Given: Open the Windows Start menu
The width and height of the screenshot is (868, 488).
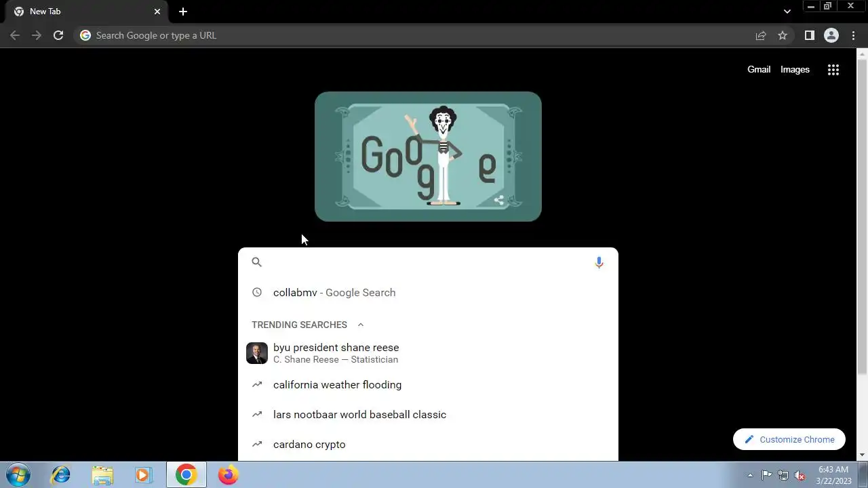Looking at the screenshot, I should point(18,475).
